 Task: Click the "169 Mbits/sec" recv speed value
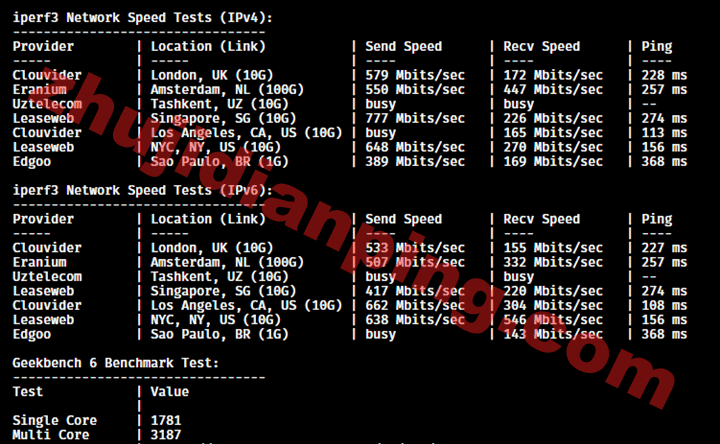coord(553,162)
